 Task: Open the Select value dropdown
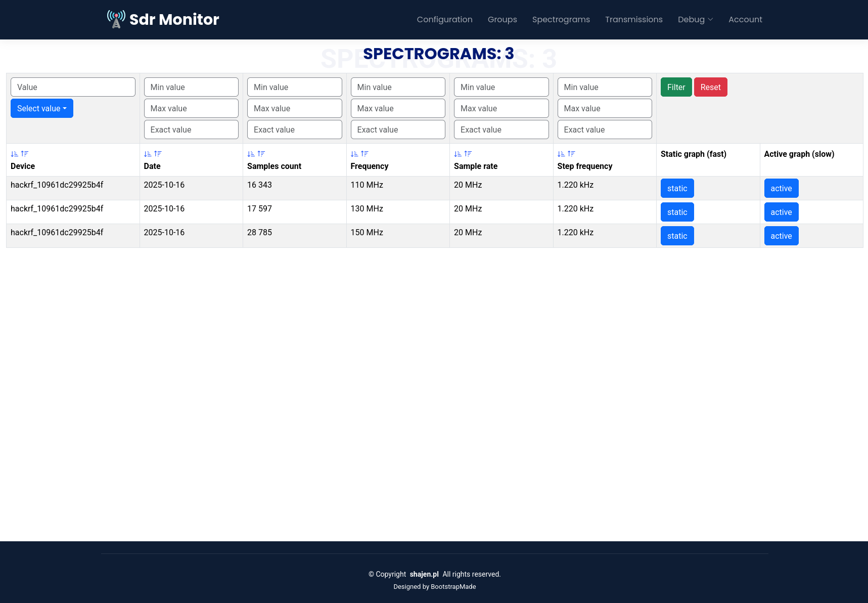pos(42,108)
